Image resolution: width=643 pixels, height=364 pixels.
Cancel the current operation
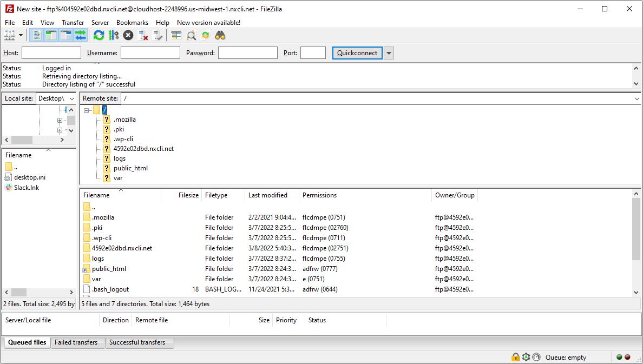click(128, 36)
